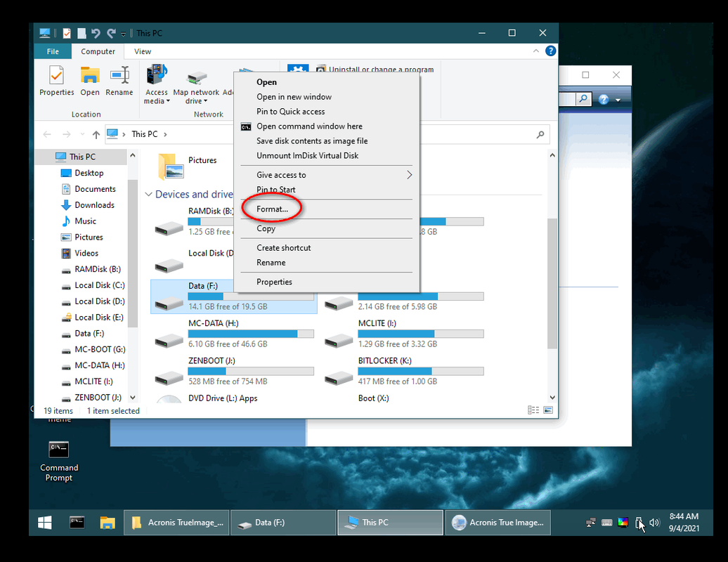Click the Open ribbon icon
728x562 pixels.
tap(90, 81)
